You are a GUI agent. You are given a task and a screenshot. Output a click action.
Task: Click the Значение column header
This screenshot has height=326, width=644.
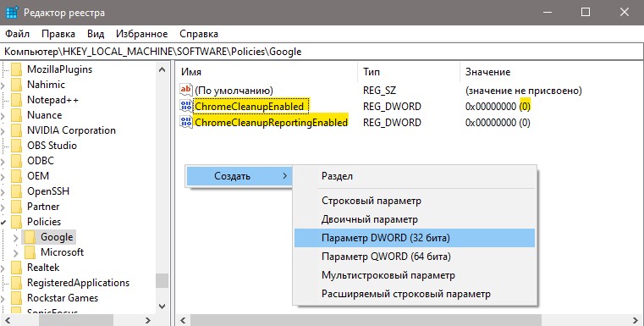click(x=552, y=72)
